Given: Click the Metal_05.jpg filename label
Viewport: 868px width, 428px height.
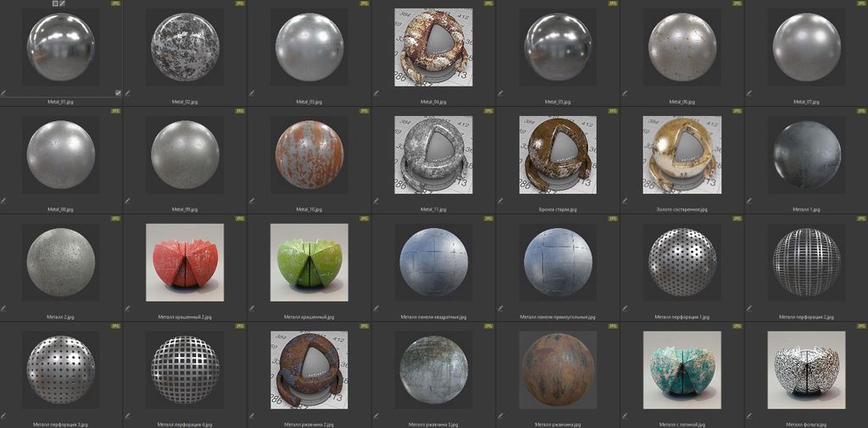Looking at the screenshot, I should point(557,102).
